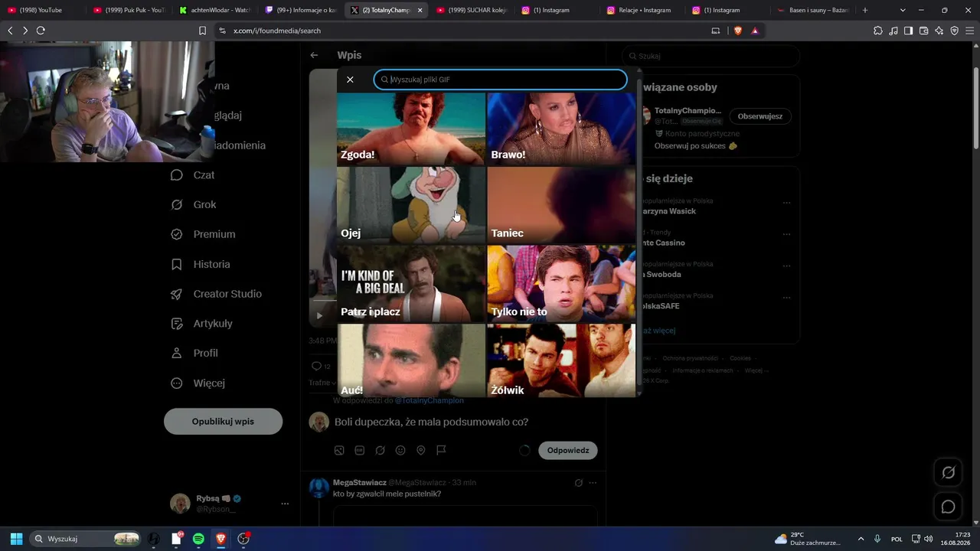Open MegaStawiacz's profile name link
The width and height of the screenshot is (980, 551).
pyautogui.click(x=359, y=483)
